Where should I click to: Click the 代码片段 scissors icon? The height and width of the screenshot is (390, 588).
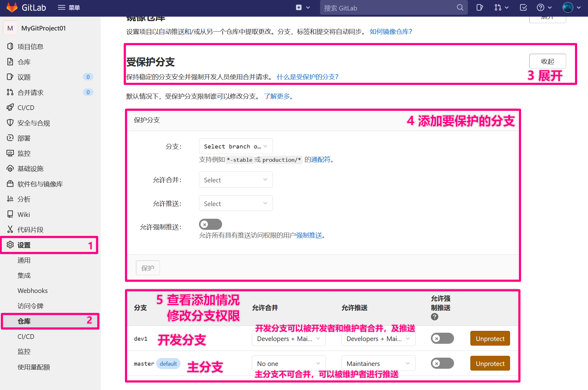click(x=10, y=229)
